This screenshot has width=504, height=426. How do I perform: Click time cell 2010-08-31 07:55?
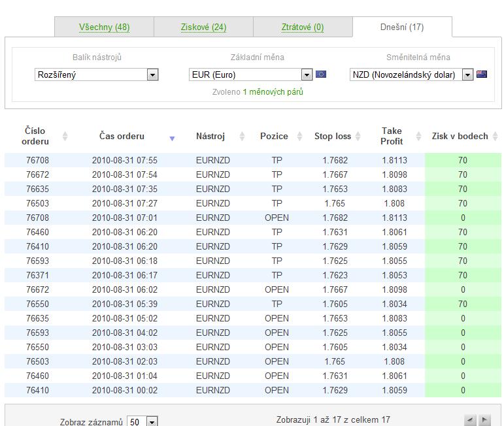[125, 160]
